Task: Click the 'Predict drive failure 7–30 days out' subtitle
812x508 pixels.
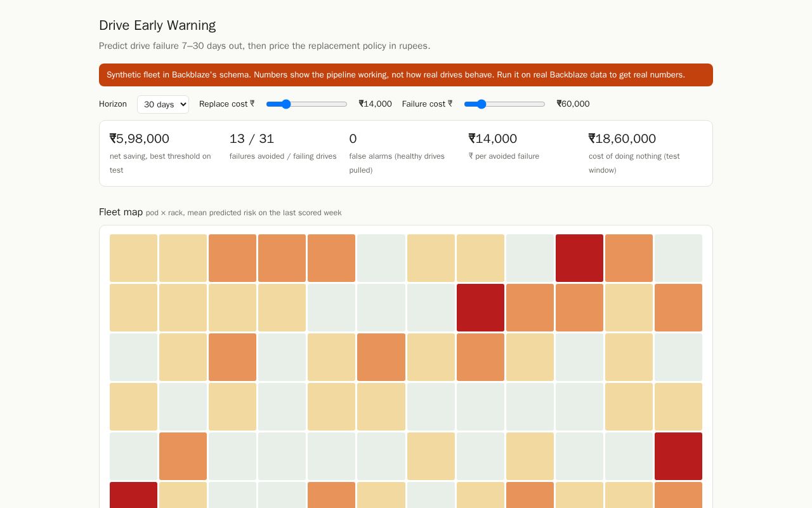Action: point(265,46)
